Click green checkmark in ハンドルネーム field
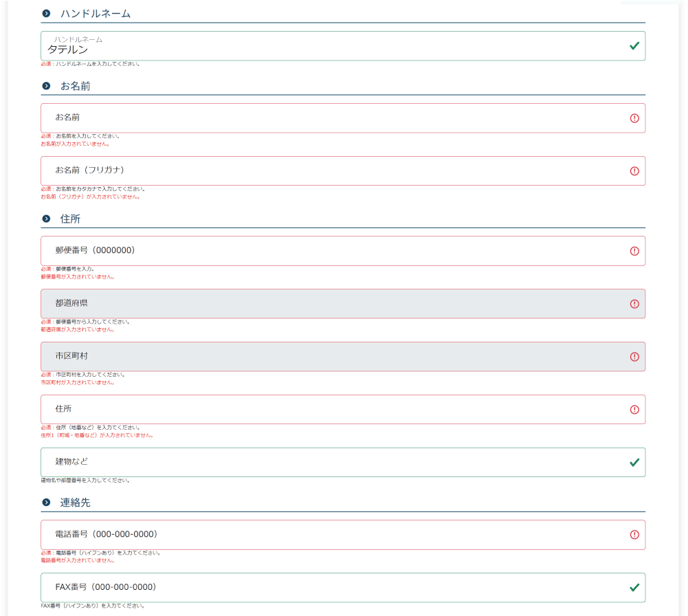 (634, 46)
